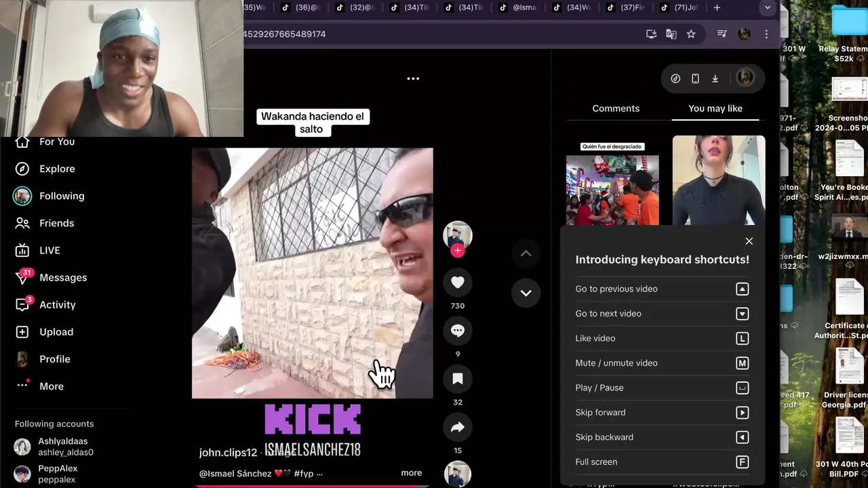Viewport: 868px width, 488px height.
Task: Open the girl in black suggested video
Action: (x=719, y=180)
